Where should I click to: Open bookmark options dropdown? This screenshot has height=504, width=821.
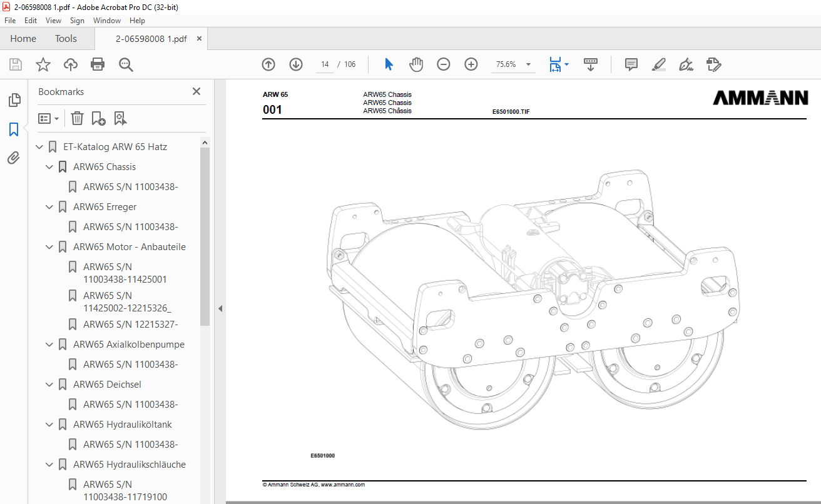click(49, 118)
